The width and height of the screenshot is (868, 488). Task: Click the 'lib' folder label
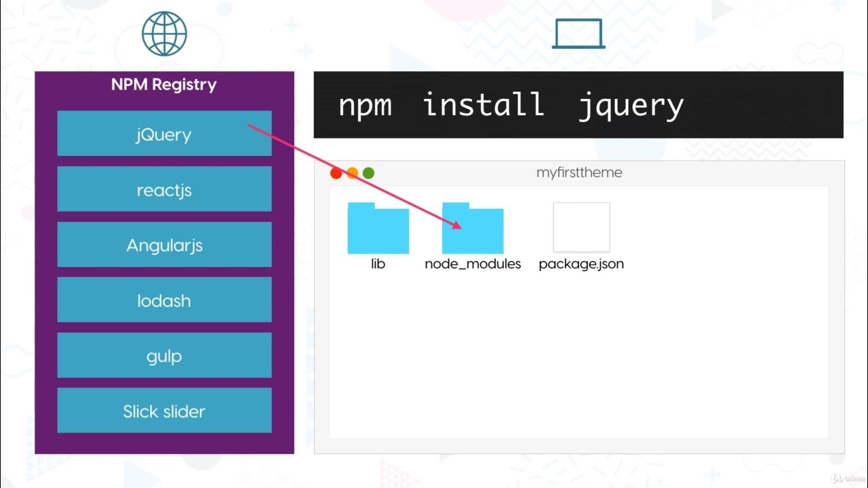[x=378, y=264]
